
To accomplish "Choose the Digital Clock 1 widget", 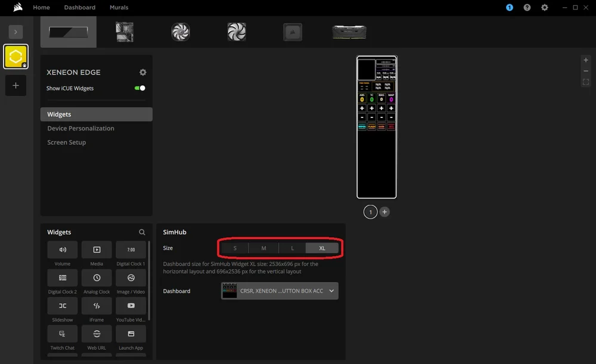I will coord(131,250).
